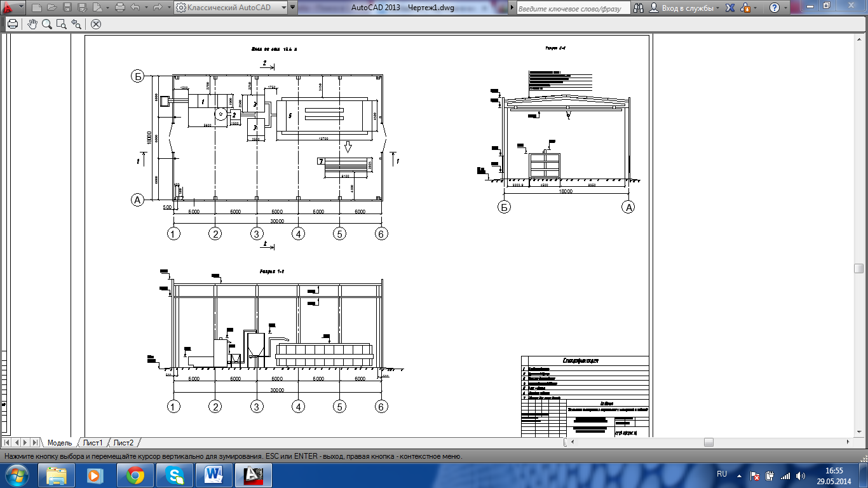The width and height of the screenshot is (868, 488).
Task: Close the plot preview with the X circle icon
Action: point(96,24)
